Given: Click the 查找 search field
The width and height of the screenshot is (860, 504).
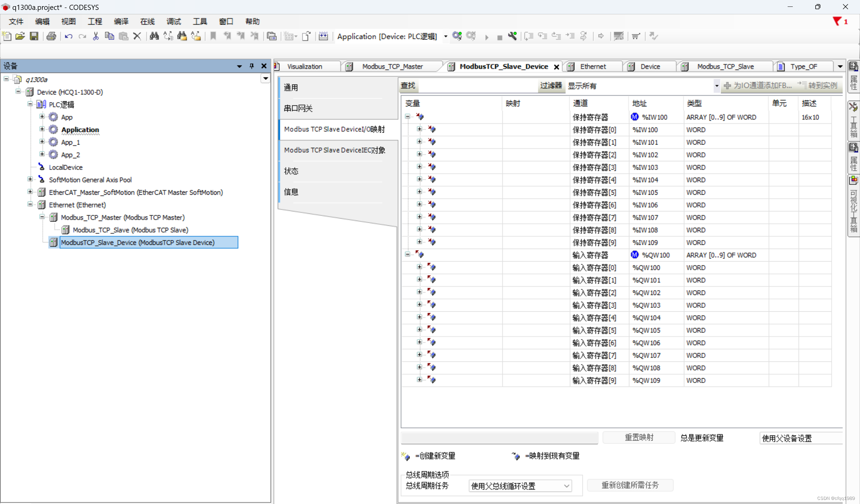Looking at the screenshot, I should 478,86.
